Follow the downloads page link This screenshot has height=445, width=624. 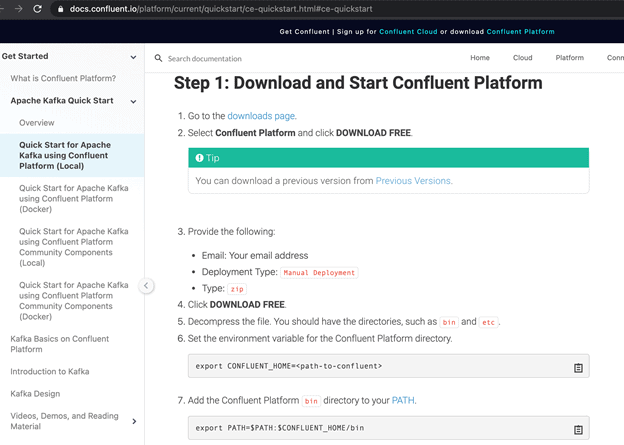click(x=261, y=116)
